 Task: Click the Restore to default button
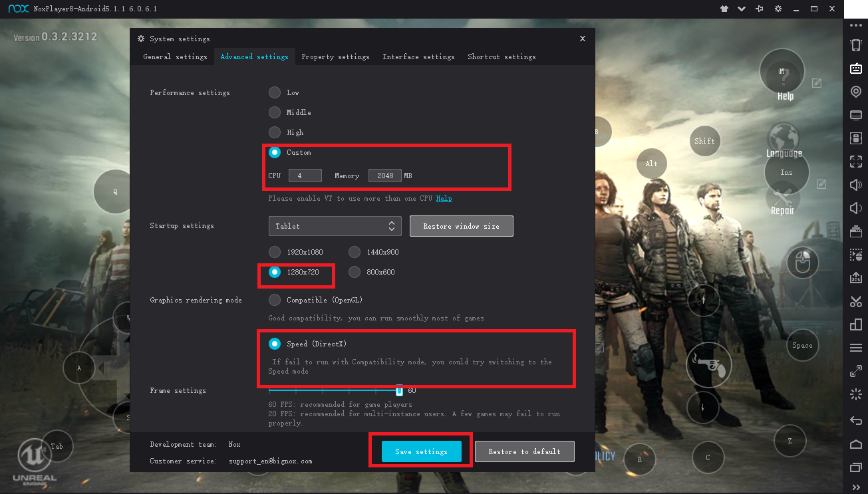(524, 451)
